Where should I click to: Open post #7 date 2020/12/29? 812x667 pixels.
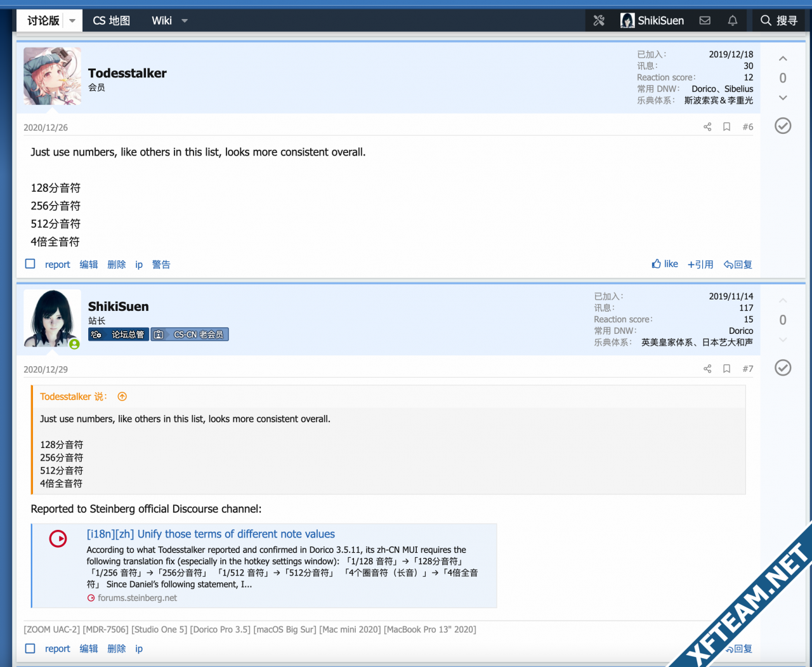click(46, 369)
